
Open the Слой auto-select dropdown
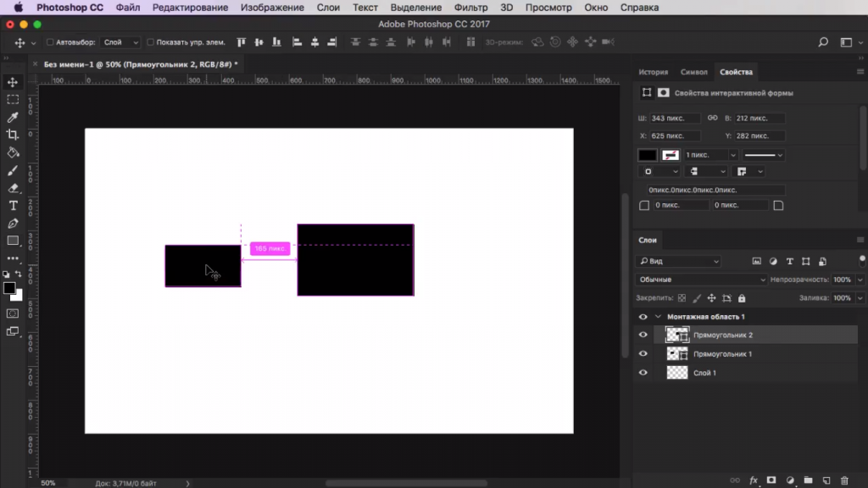[120, 42]
